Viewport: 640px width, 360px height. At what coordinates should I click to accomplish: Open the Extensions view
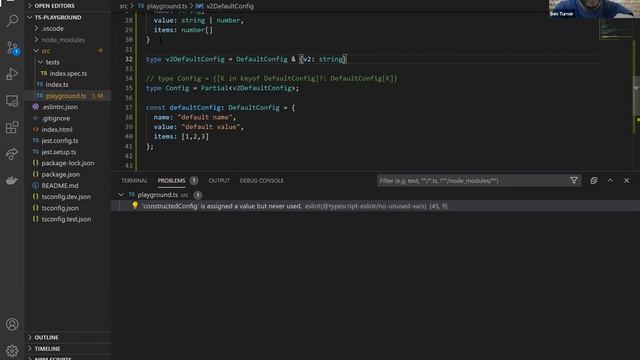pos(12,127)
